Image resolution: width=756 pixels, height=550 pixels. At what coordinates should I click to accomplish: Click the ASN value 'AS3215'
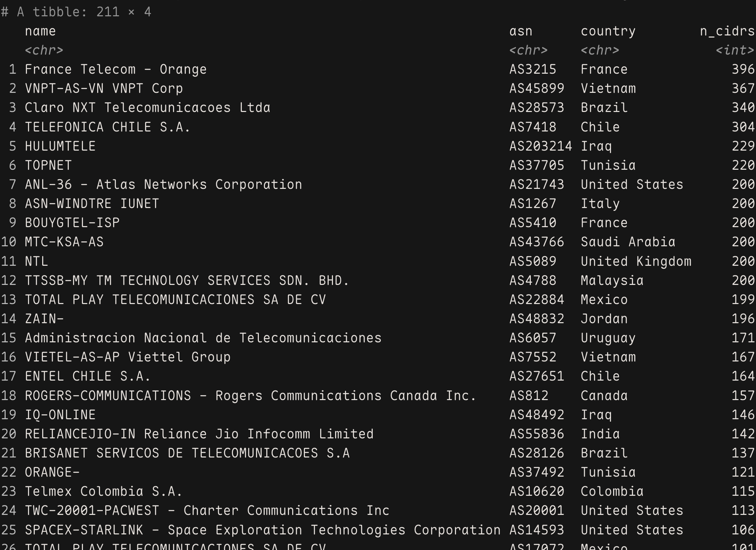point(533,69)
